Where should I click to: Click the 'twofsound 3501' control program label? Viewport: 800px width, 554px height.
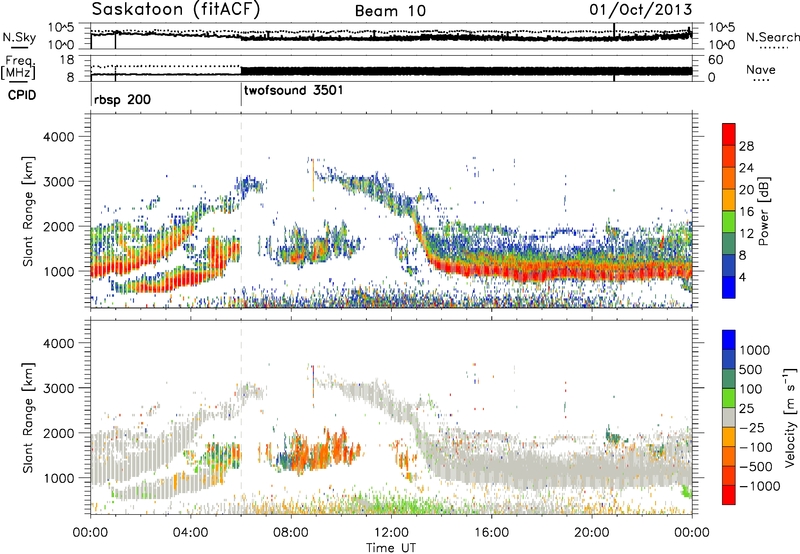coord(294,91)
